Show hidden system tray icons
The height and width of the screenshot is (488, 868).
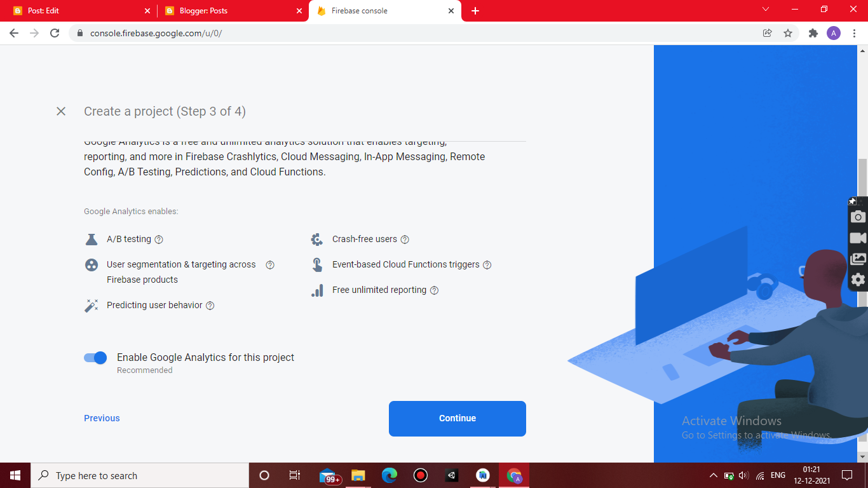(713, 475)
